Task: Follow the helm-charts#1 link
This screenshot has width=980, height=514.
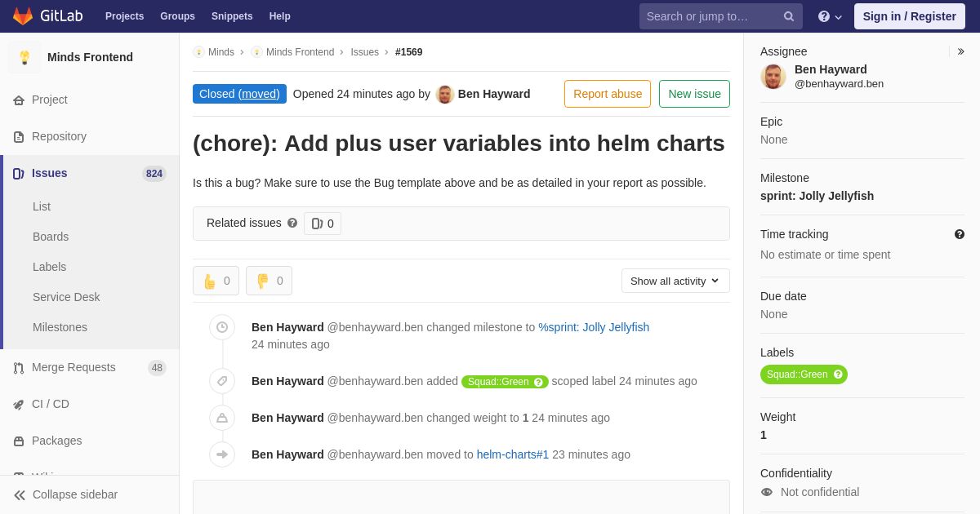Action: pyautogui.click(x=513, y=454)
